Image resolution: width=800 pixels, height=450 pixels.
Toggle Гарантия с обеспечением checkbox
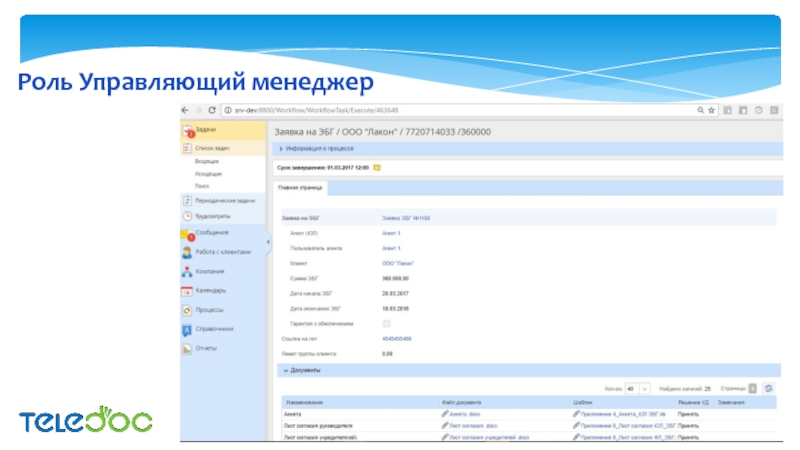[x=386, y=324]
